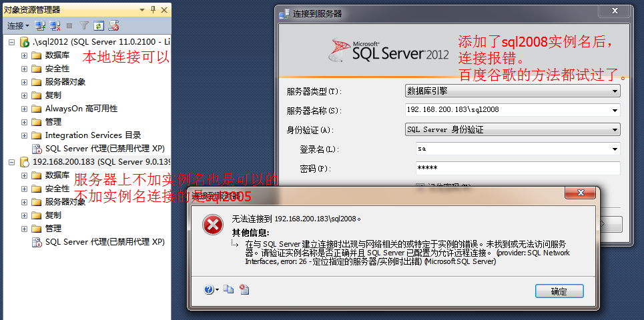Click the filter funnel toolbar icon
Viewport: 644px width, 320px height.
(x=84, y=26)
